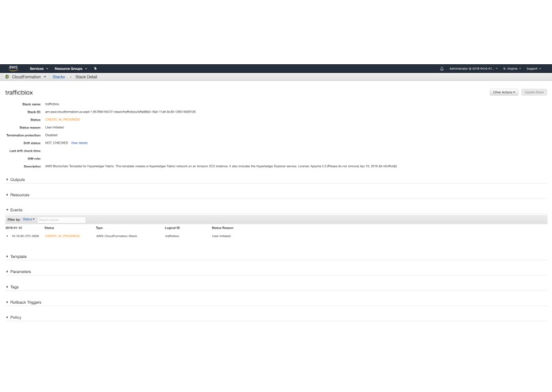Expand the Tags section

(x=13, y=287)
